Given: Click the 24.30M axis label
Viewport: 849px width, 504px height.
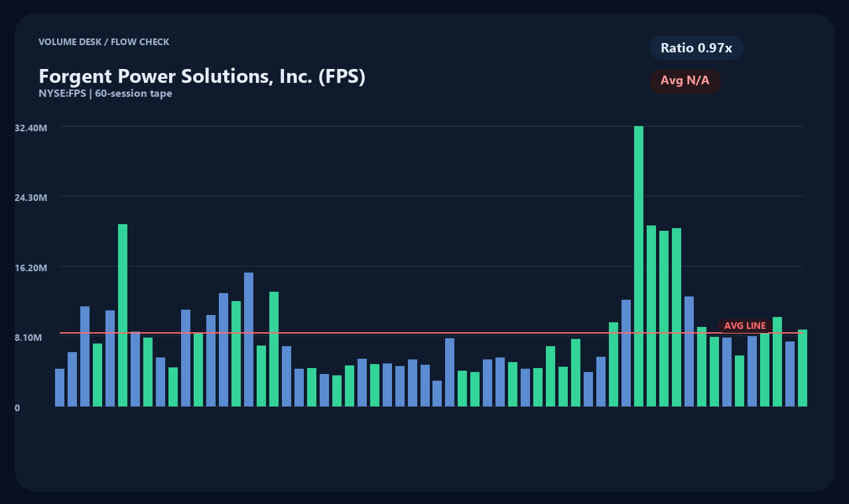Looking at the screenshot, I should click(31, 198).
